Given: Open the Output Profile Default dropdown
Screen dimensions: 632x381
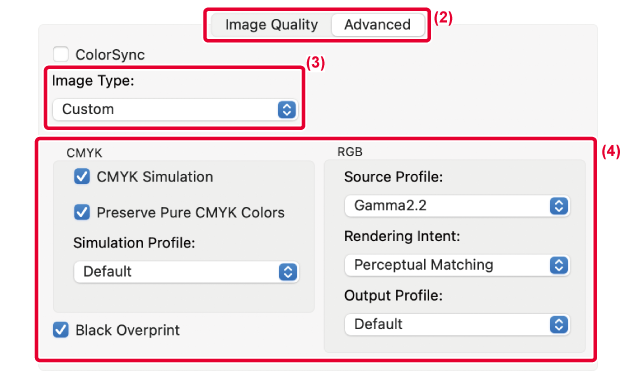Looking at the screenshot, I should point(457,325).
